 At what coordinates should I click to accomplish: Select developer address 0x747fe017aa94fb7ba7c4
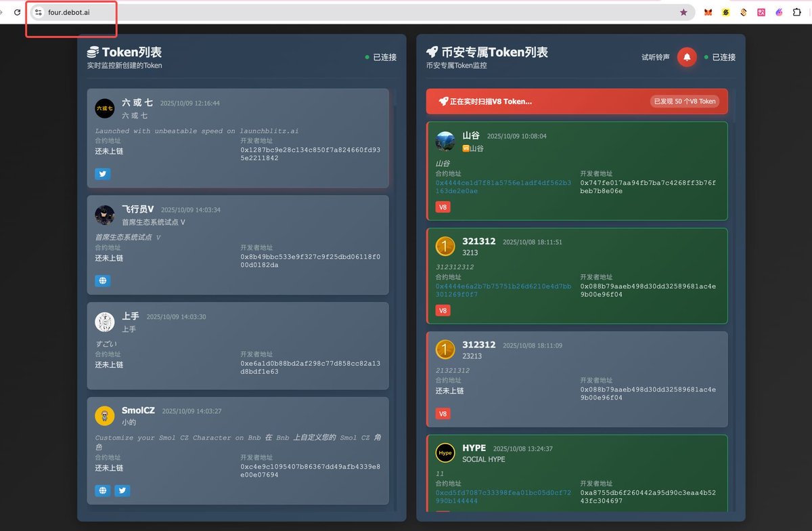(648, 187)
